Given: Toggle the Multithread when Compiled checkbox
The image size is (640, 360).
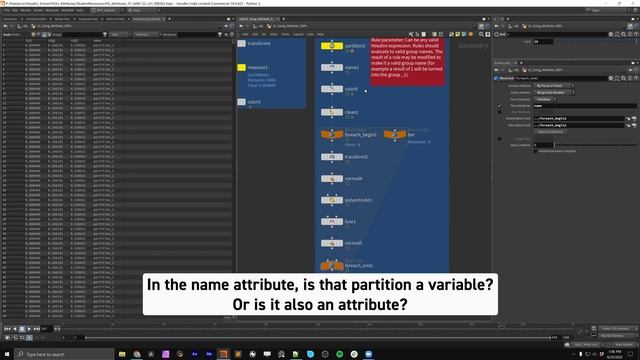Looking at the screenshot, I should 536,151.
